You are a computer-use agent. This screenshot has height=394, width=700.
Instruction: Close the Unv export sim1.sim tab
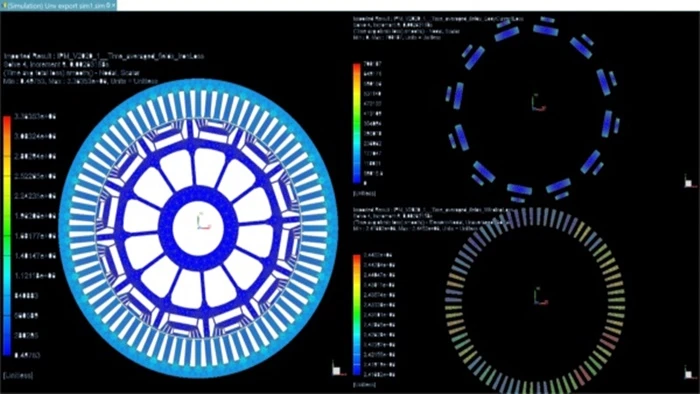click(113, 5)
